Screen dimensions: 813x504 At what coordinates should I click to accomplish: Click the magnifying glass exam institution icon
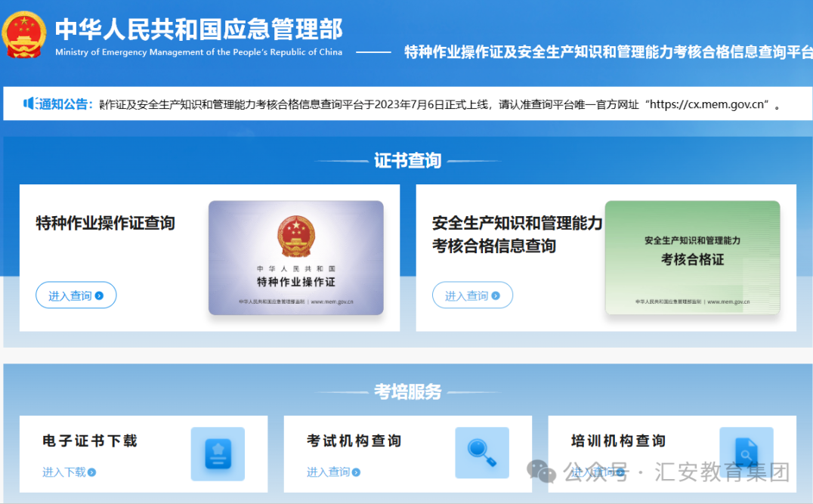tap(482, 453)
